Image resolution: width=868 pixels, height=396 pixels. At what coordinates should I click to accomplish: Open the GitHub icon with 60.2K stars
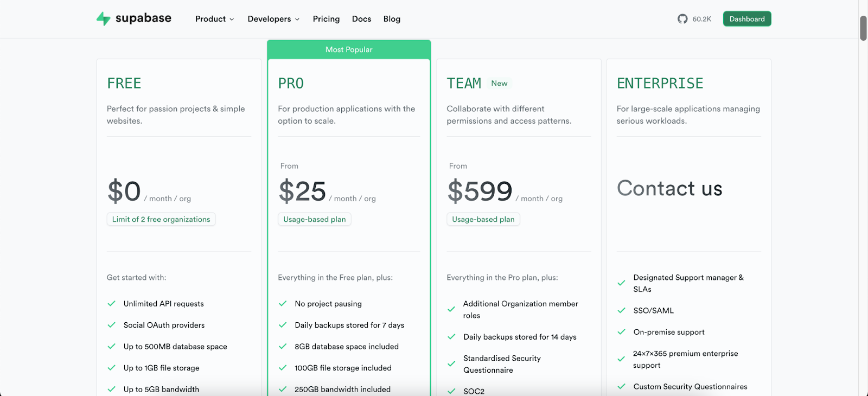coord(682,19)
